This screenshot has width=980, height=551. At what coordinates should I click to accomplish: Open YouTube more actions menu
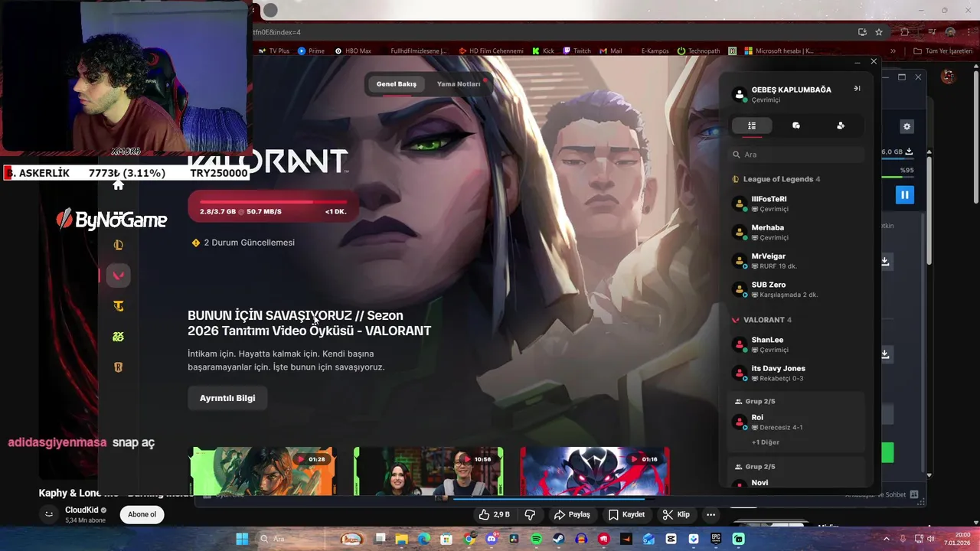pyautogui.click(x=710, y=514)
